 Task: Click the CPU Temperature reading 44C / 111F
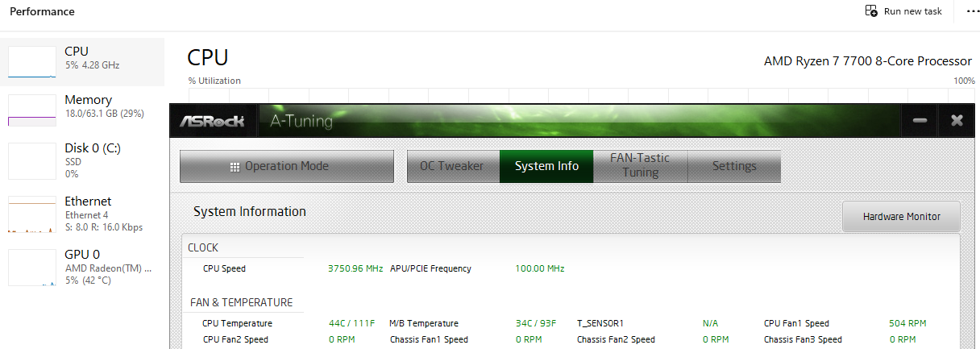click(x=352, y=323)
